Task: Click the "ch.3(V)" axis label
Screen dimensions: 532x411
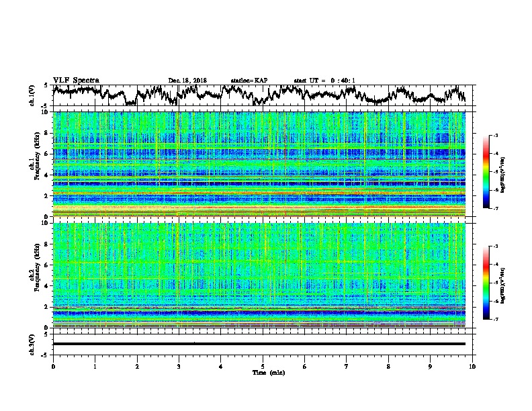Action: [x=32, y=345]
